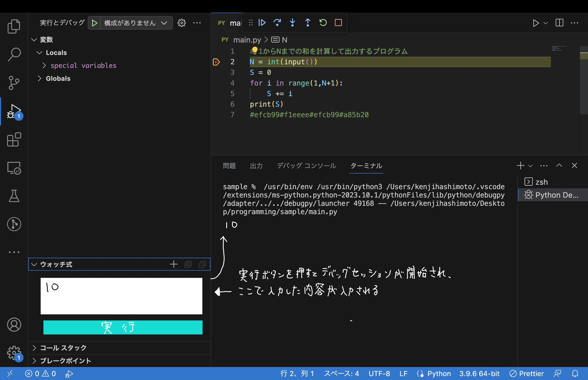This screenshot has height=380, width=588.
Task: Select the zsh terminal
Action: pyautogui.click(x=553, y=182)
